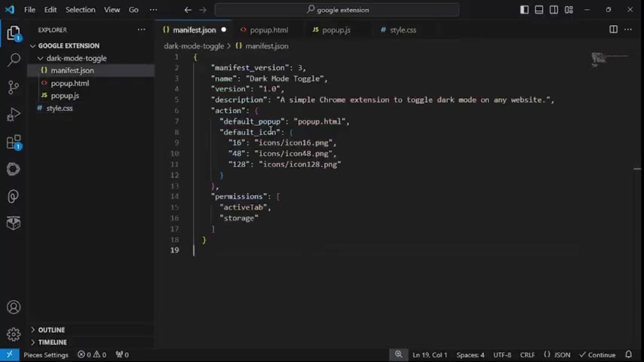Toggle the bottom Panel visibility
Viewport: 644px width, 362px height.
539,10
